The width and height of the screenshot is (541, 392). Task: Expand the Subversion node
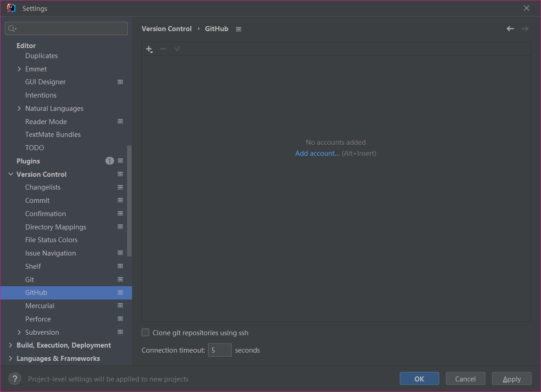(x=19, y=332)
